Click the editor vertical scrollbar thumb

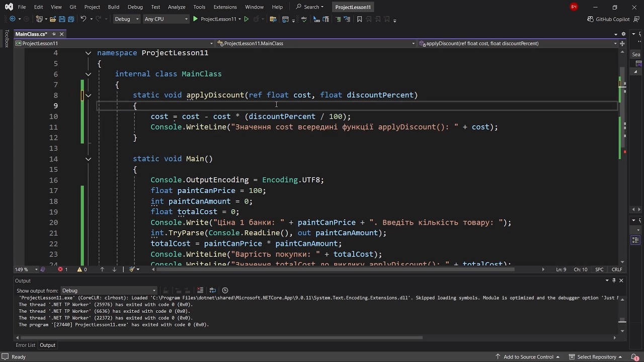point(622,107)
